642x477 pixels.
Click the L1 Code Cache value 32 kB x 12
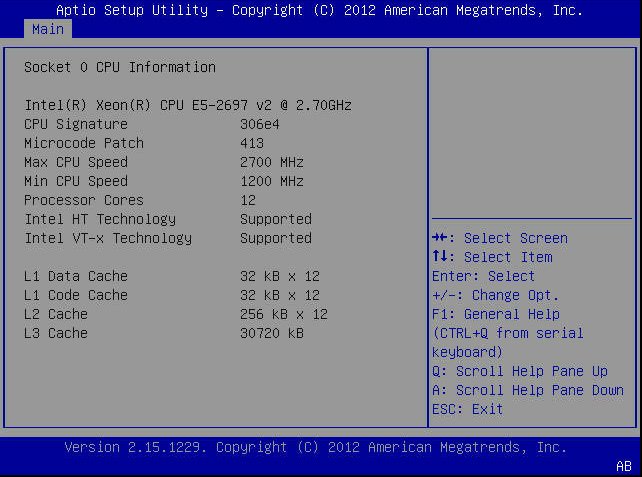280,295
